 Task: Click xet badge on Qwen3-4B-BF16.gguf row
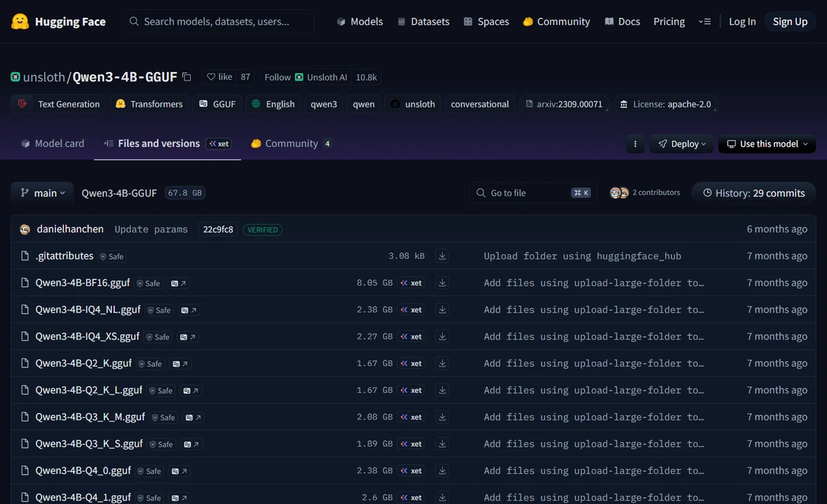(x=411, y=283)
